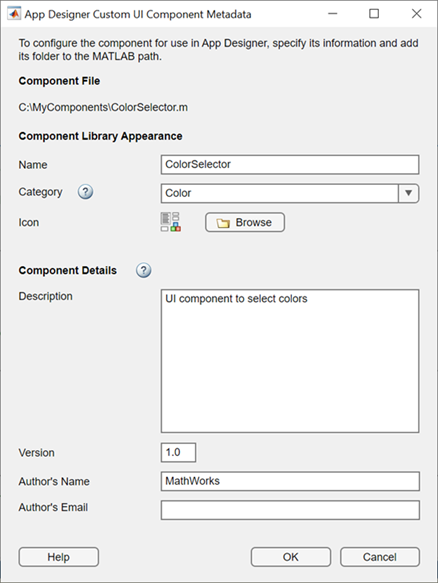Click inside the Description text area

tap(290, 361)
